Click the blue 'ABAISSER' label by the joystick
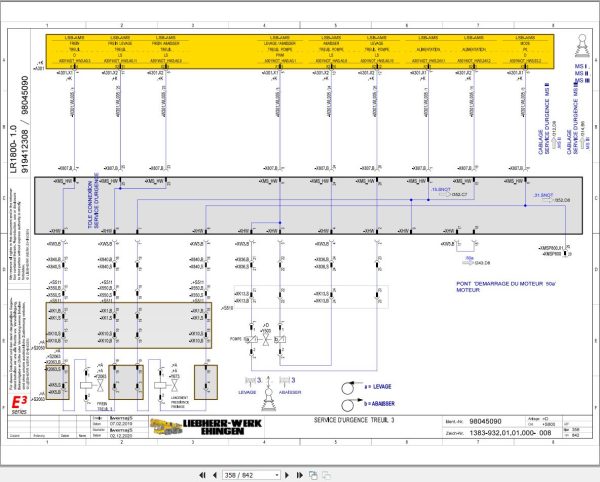Screen dimensions: 600x482 (290, 392)
